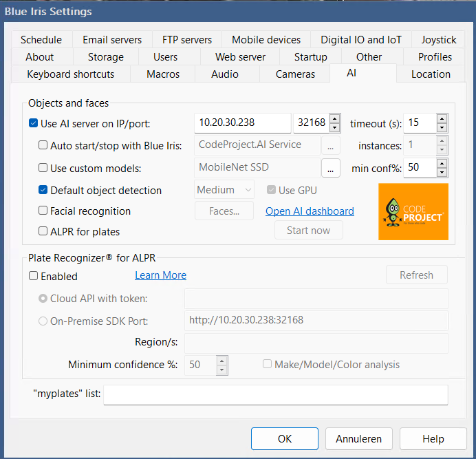Select the Profiles tab
476x459 pixels.
click(435, 57)
